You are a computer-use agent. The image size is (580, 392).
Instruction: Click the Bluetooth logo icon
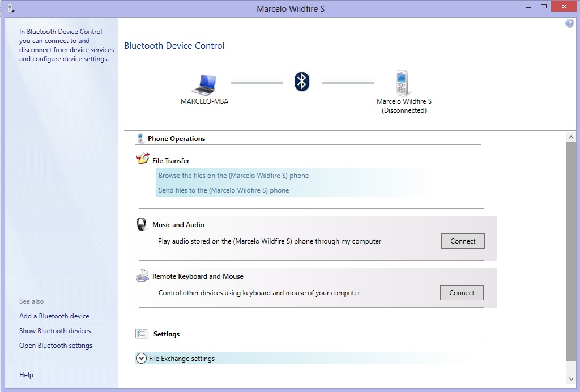point(302,82)
